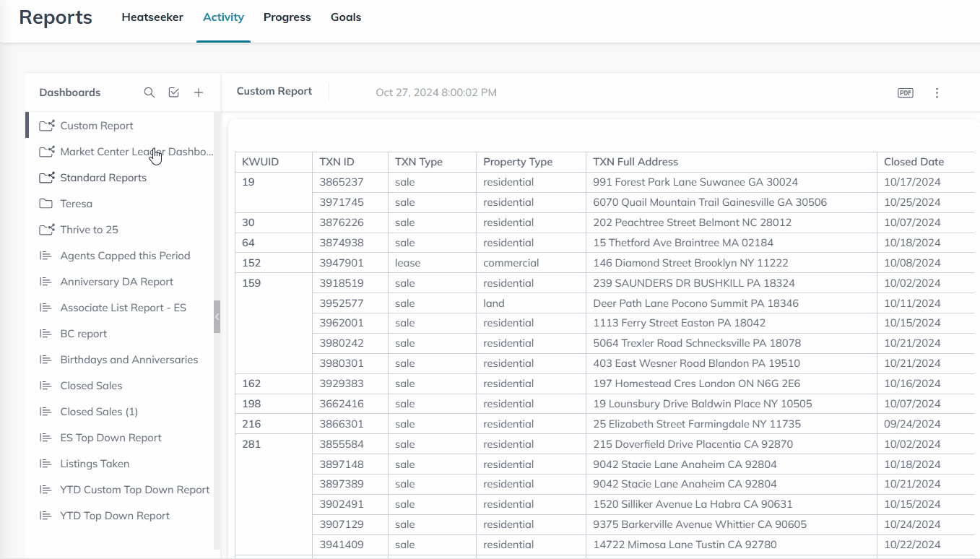Click the Oct 27, 2024 timestamp
The width and height of the screenshot is (980, 559).
click(x=436, y=92)
